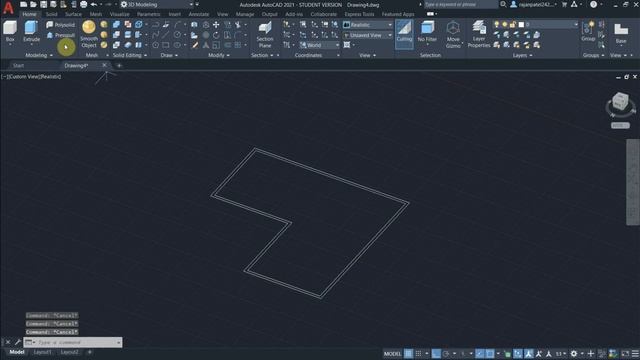Open Layer Properties manager
This screenshot has width=640, height=360.
[479, 35]
